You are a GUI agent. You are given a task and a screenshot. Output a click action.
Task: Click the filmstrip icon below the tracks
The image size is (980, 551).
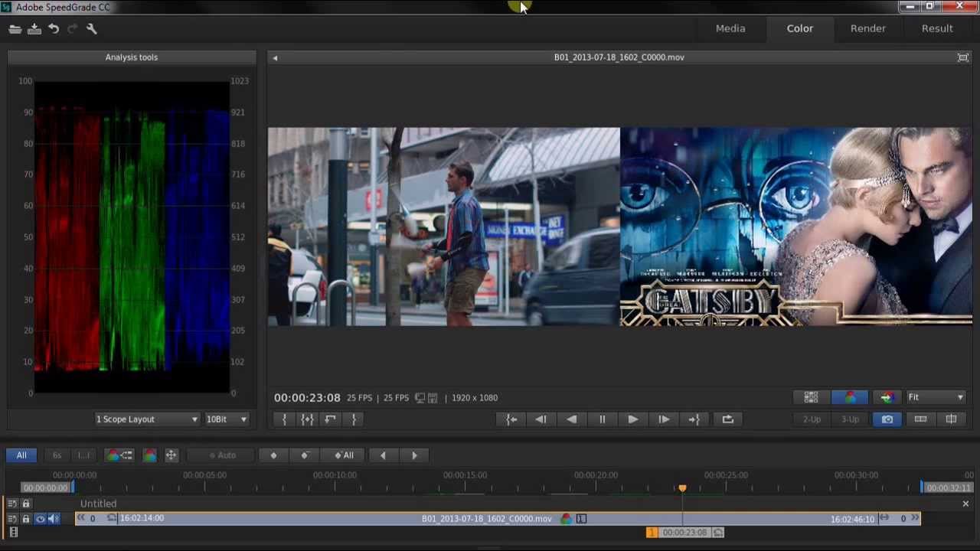click(13, 532)
